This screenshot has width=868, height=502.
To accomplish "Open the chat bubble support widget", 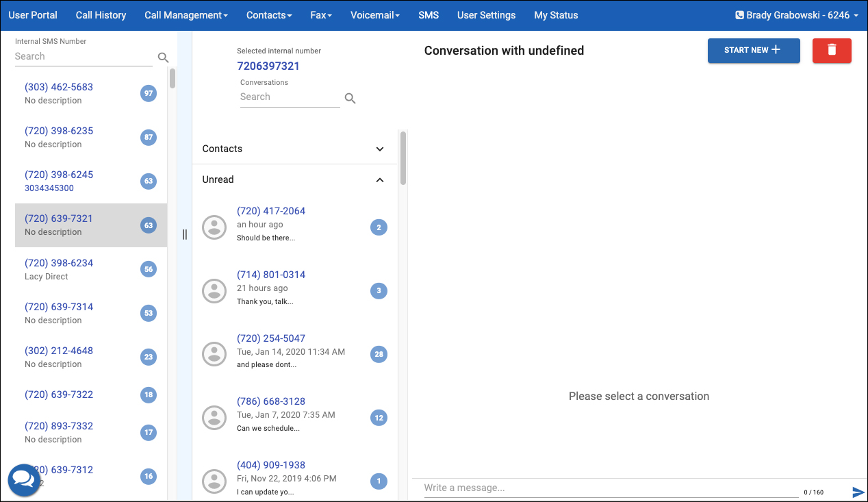I will 24,479.
